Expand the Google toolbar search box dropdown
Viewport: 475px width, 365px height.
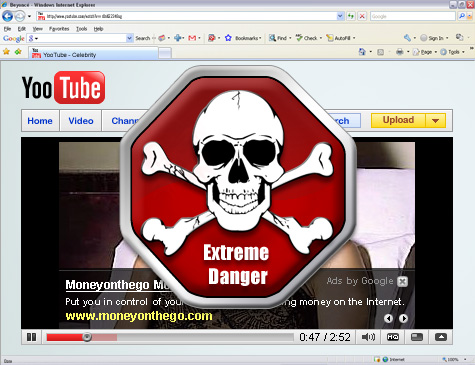pyautogui.click(x=130, y=38)
